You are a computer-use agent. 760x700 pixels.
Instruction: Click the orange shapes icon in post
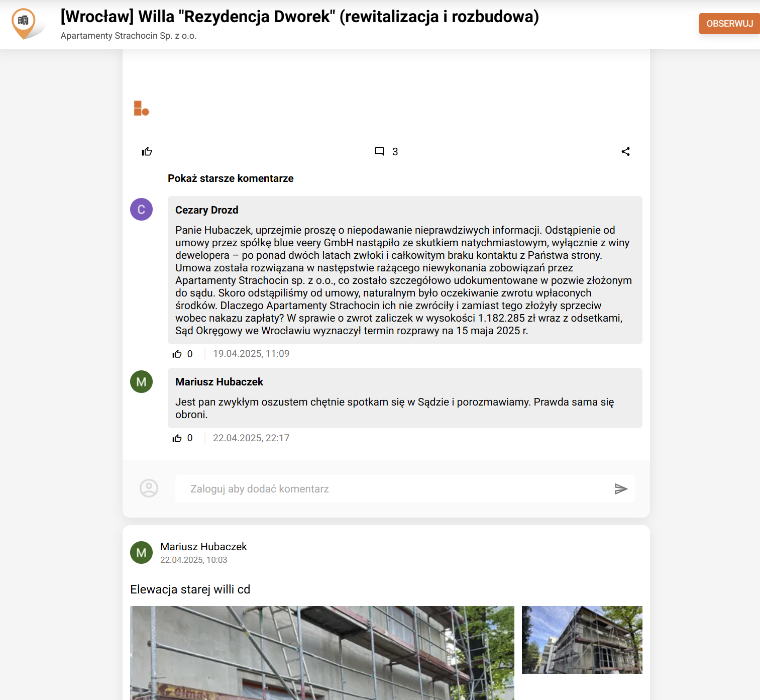point(141,108)
